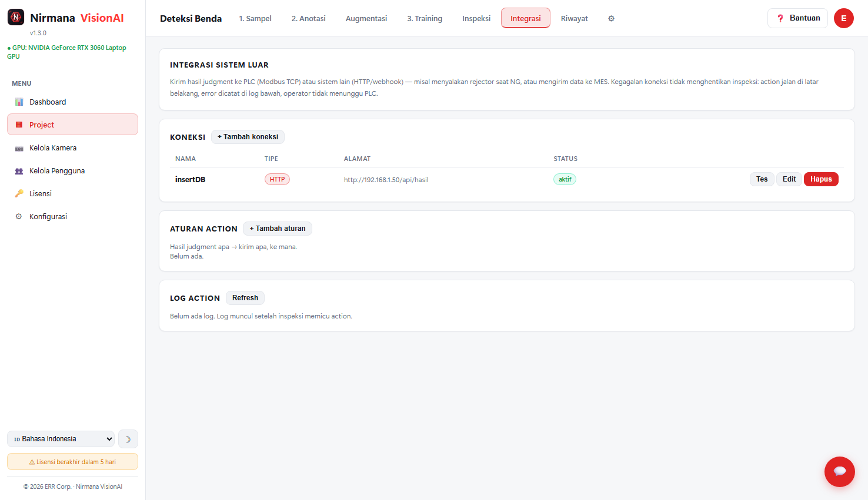The height and width of the screenshot is (500, 868).
Task: Open the user avatar menu labeled E
Action: point(844,18)
